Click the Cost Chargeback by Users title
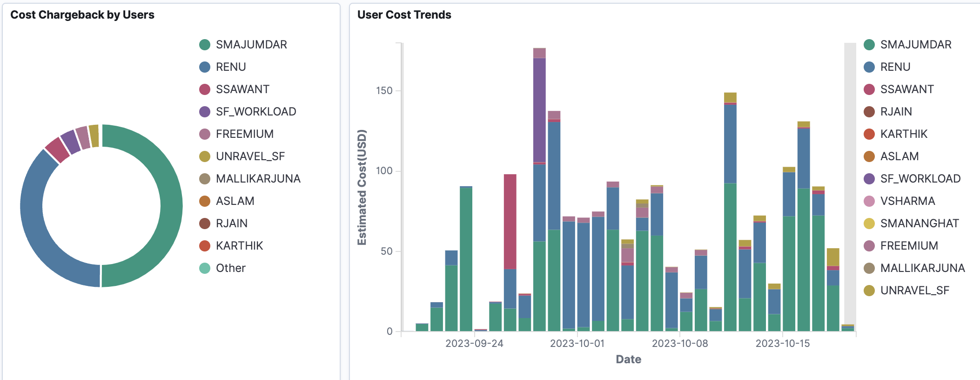Screen dimensions: 980x380 [x=82, y=15]
